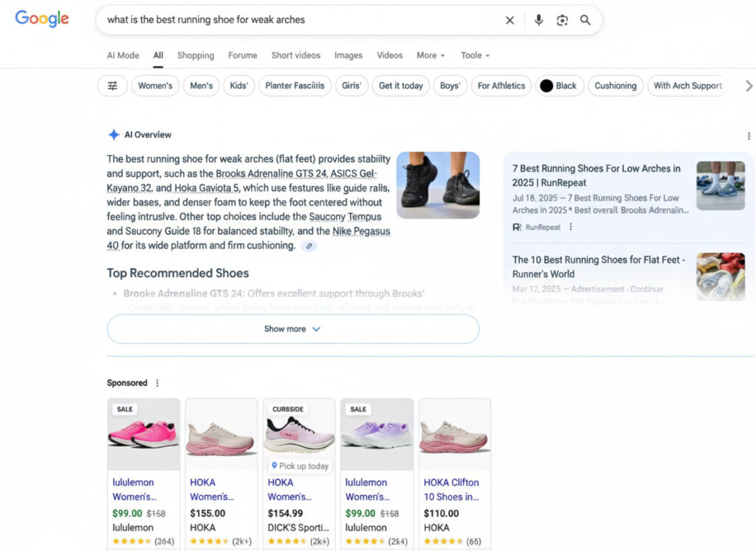Open the filter settings sliders icon

click(x=112, y=86)
